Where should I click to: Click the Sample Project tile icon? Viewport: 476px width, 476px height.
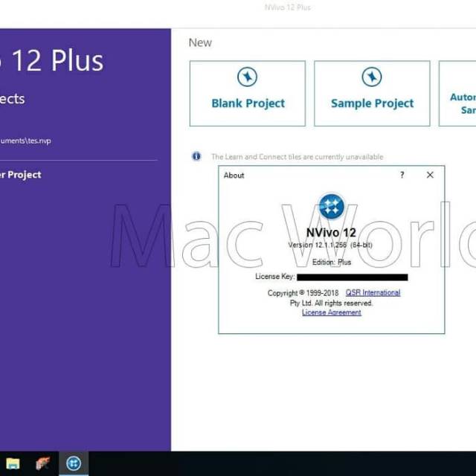coord(371,77)
